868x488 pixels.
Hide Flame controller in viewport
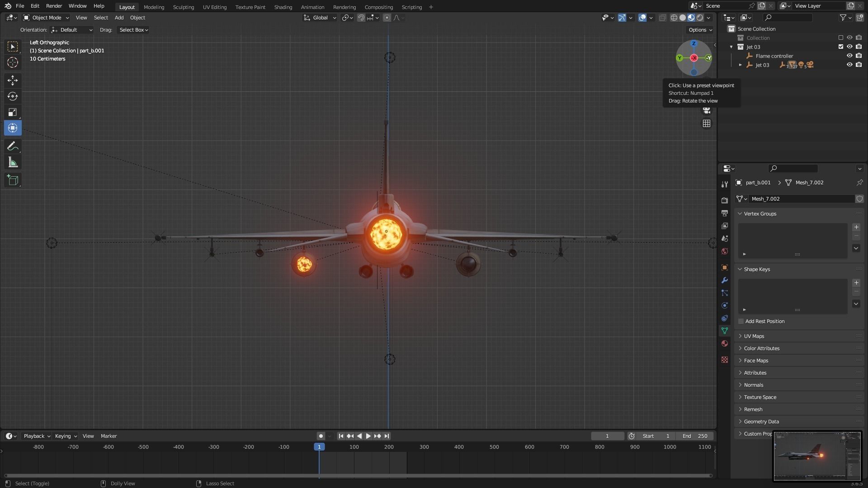pos(849,56)
